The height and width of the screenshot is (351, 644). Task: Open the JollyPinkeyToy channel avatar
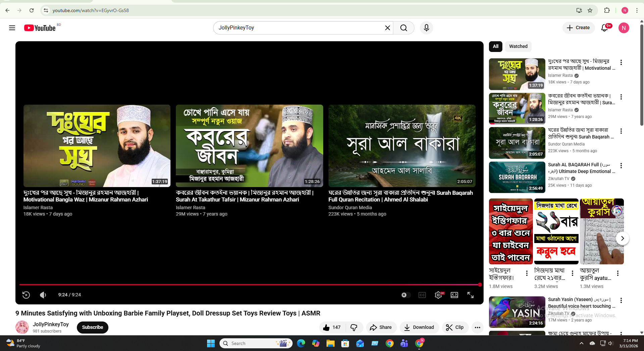click(x=22, y=328)
